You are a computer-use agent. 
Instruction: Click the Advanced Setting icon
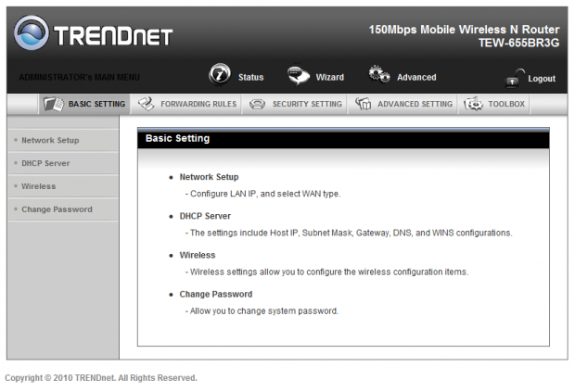(x=363, y=104)
